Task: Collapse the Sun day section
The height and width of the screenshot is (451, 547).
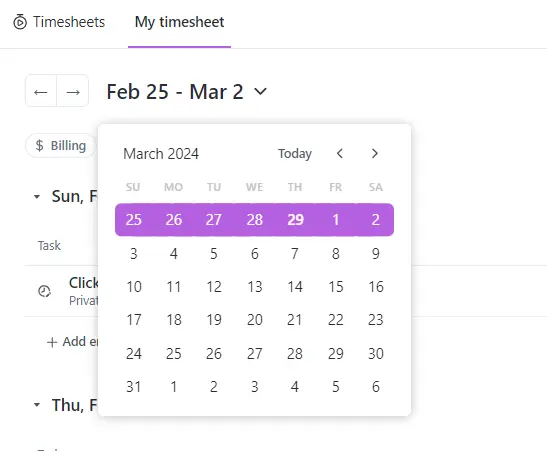Action: click(x=37, y=196)
